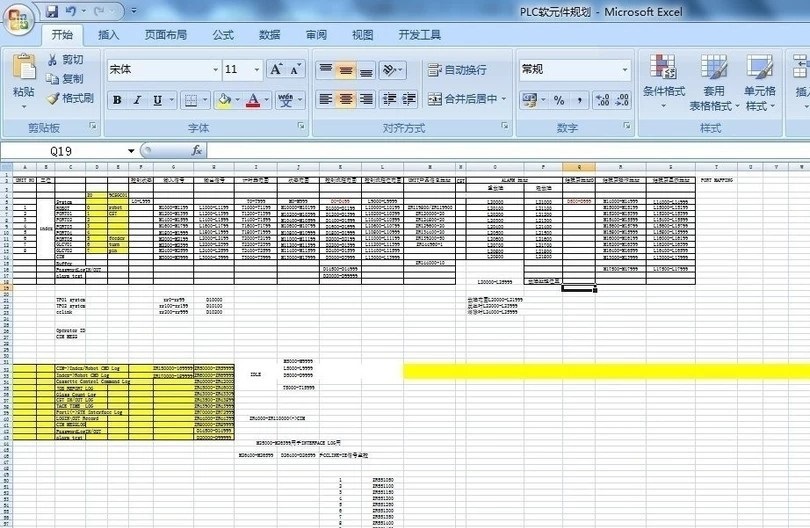Save the workbook with the quick access Save icon
The height and width of the screenshot is (528, 810).
52,11
